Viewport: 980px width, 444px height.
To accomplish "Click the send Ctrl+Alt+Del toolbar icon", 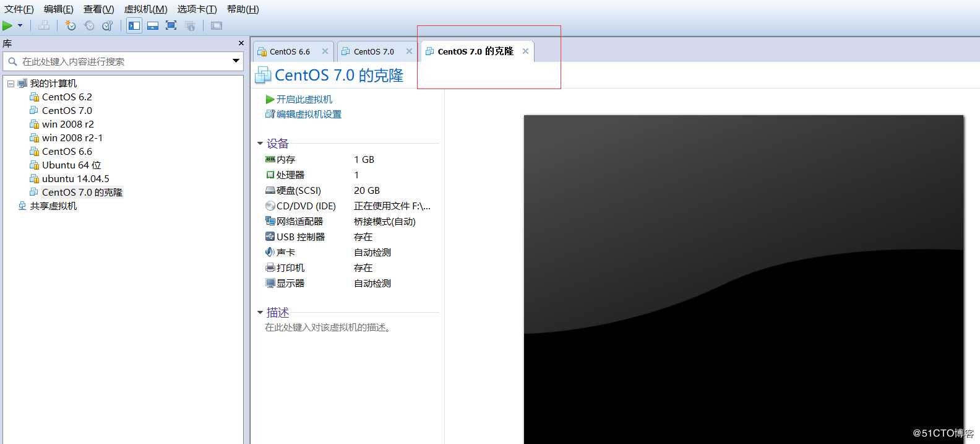I will pyautogui.click(x=44, y=25).
